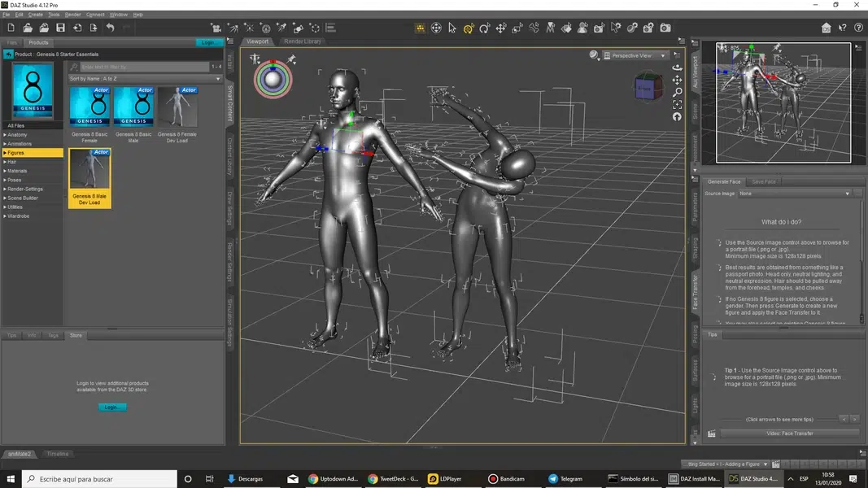Open the Timeline tab

click(x=58, y=454)
